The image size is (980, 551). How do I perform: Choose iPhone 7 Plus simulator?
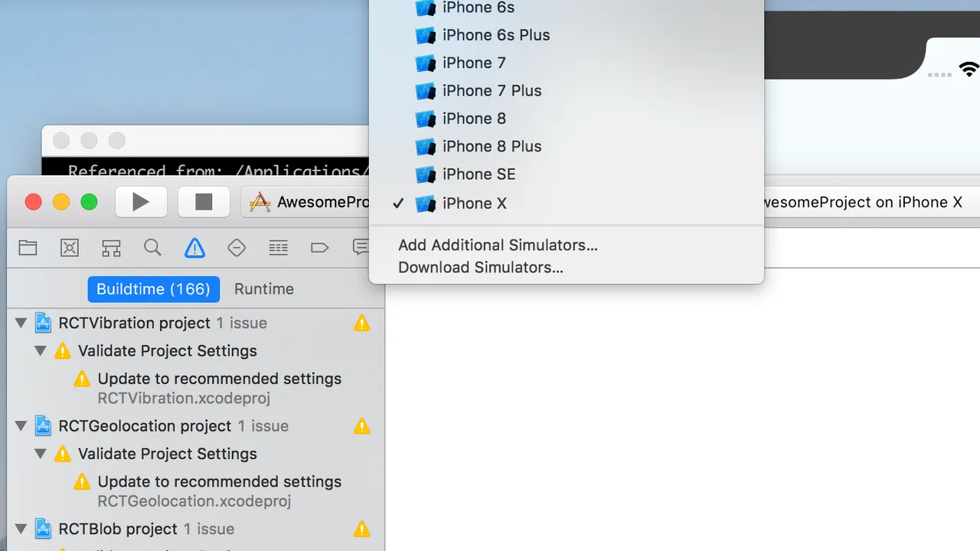coord(567,91)
